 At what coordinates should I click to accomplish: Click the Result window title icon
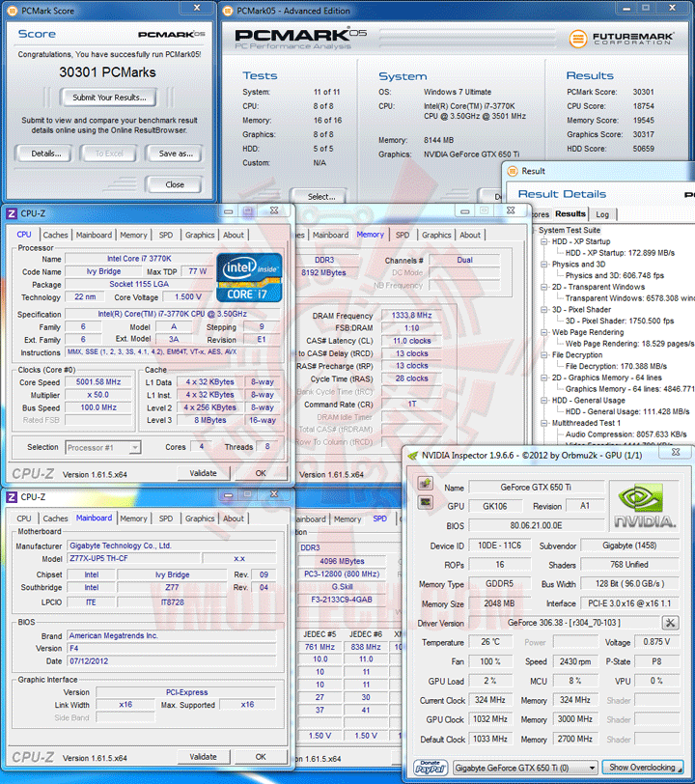tap(513, 171)
